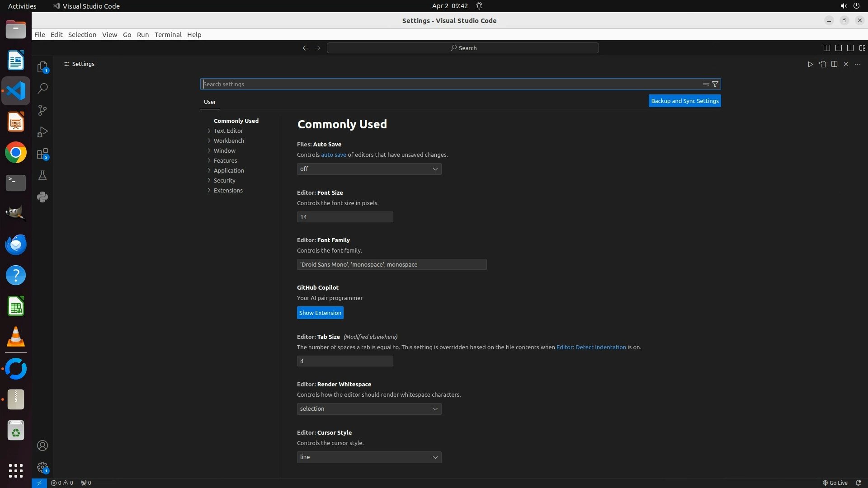Click the Font Size input field

coord(344,217)
